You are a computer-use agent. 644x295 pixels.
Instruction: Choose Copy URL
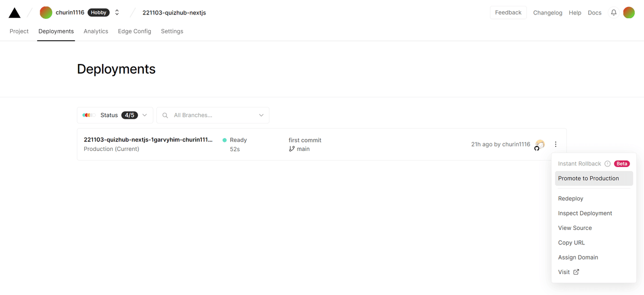pyautogui.click(x=594, y=243)
